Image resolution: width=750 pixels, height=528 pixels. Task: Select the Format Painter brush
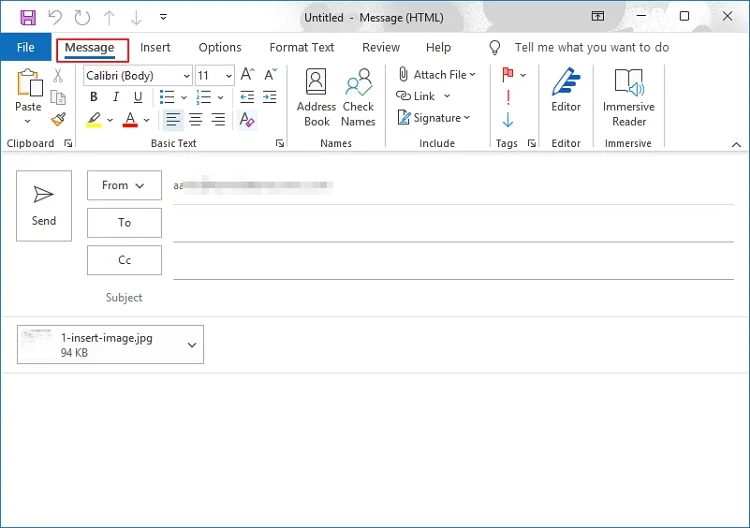point(58,119)
